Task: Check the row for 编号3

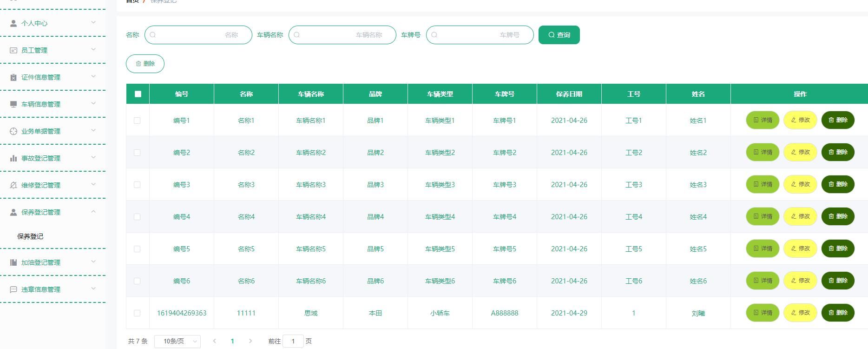Action: pos(137,185)
